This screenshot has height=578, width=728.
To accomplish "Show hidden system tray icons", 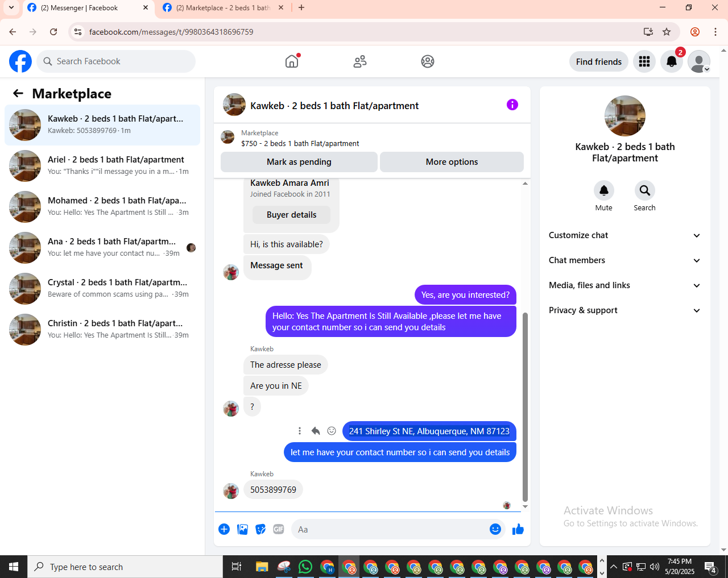I will point(614,567).
